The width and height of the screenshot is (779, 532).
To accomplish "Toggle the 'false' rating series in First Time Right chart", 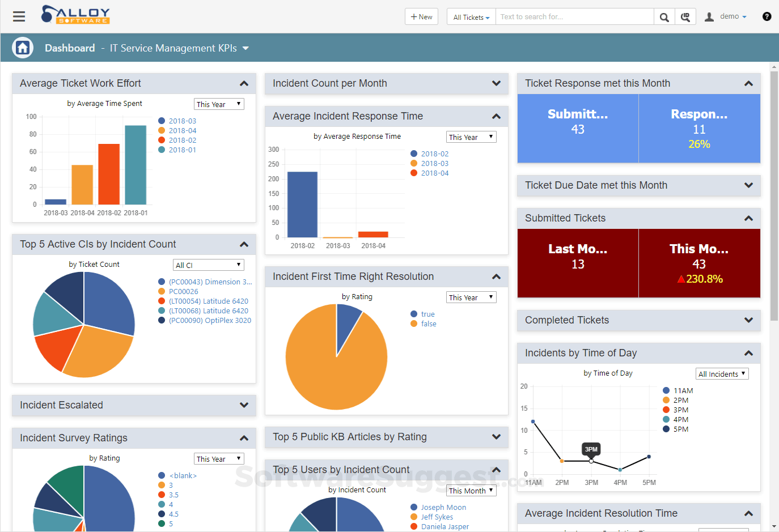I will [x=429, y=324].
